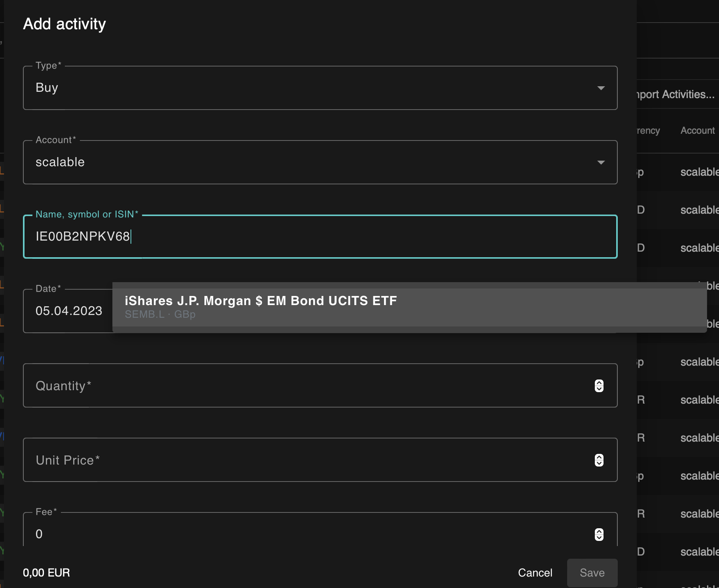Viewport: 719px width, 588px height.
Task: Click the Quantity stepper down arrow
Action: (599, 389)
